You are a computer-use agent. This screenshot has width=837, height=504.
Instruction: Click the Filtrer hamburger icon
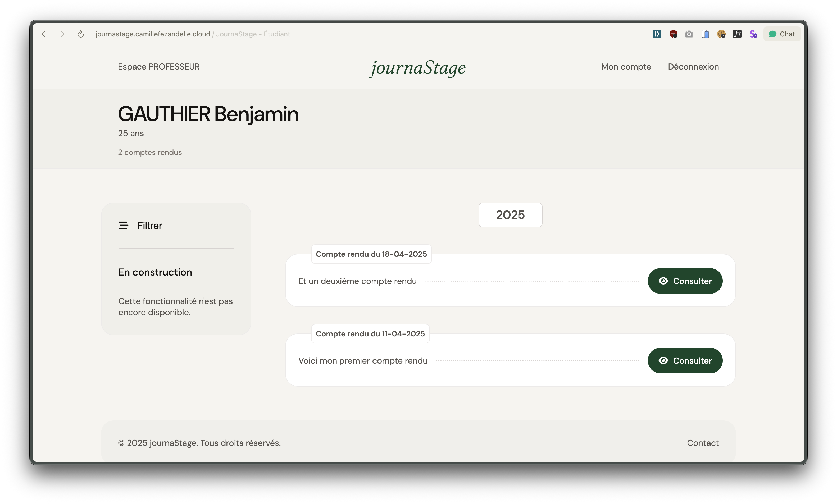coord(123,226)
